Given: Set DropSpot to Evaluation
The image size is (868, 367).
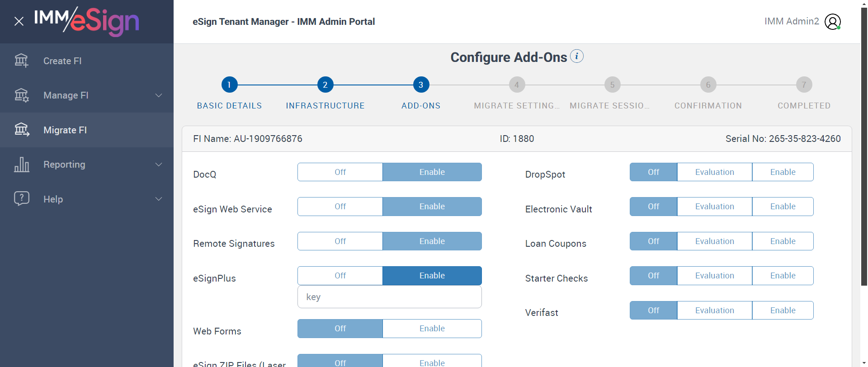Looking at the screenshot, I should [714, 172].
